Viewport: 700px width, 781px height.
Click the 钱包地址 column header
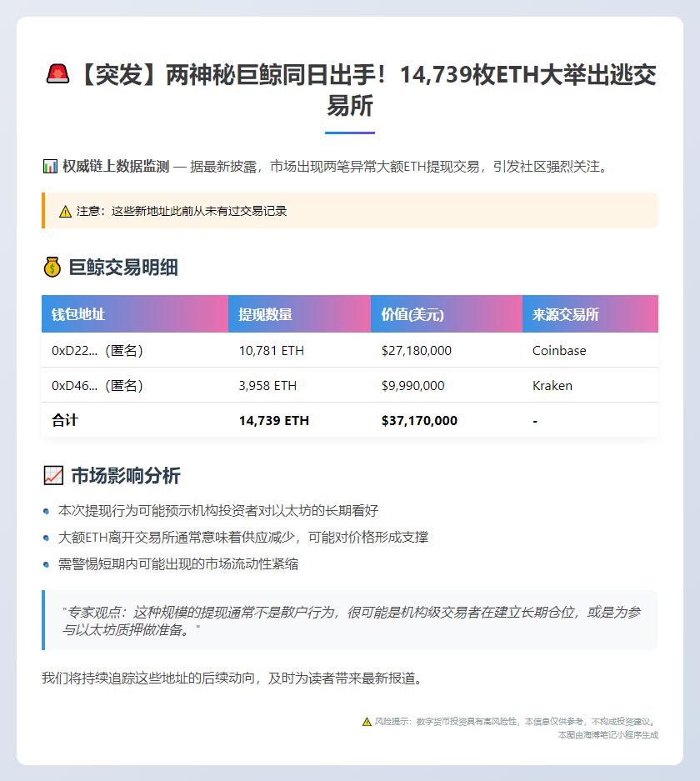pyautogui.click(x=135, y=313)
